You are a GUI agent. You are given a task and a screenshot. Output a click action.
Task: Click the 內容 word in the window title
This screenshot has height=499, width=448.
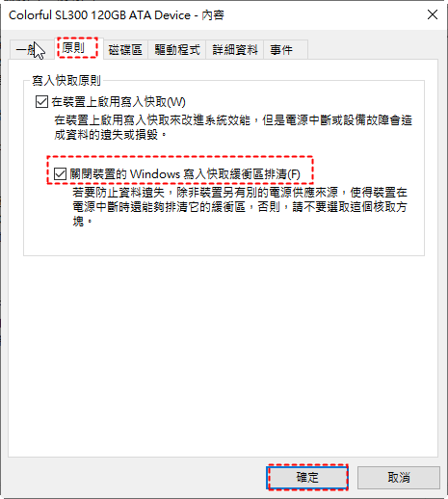point(213,15)
